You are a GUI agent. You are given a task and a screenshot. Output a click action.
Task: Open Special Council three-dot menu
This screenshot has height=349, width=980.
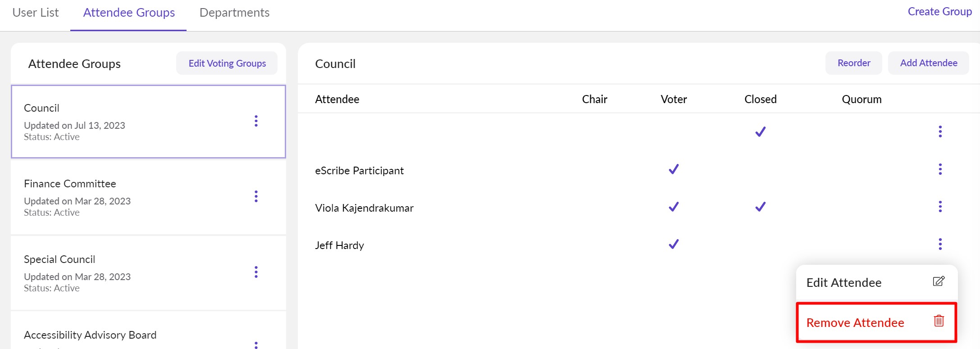256,272
